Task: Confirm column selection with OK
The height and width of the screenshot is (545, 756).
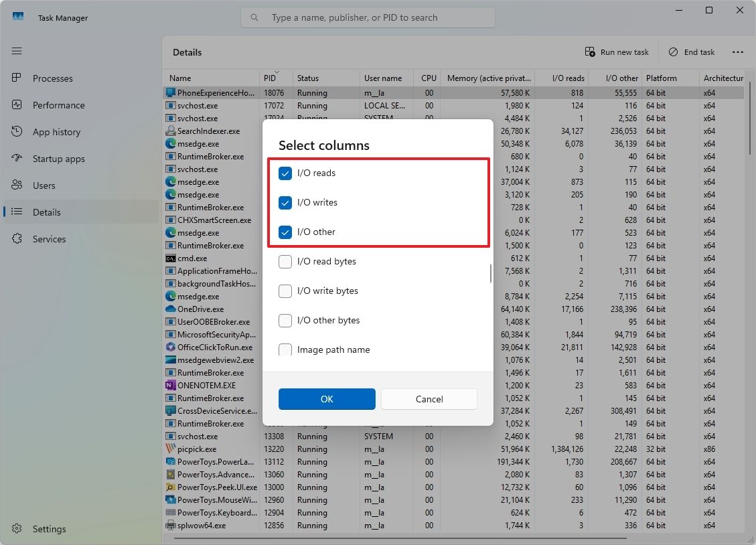Action: (x=327, y=399)
